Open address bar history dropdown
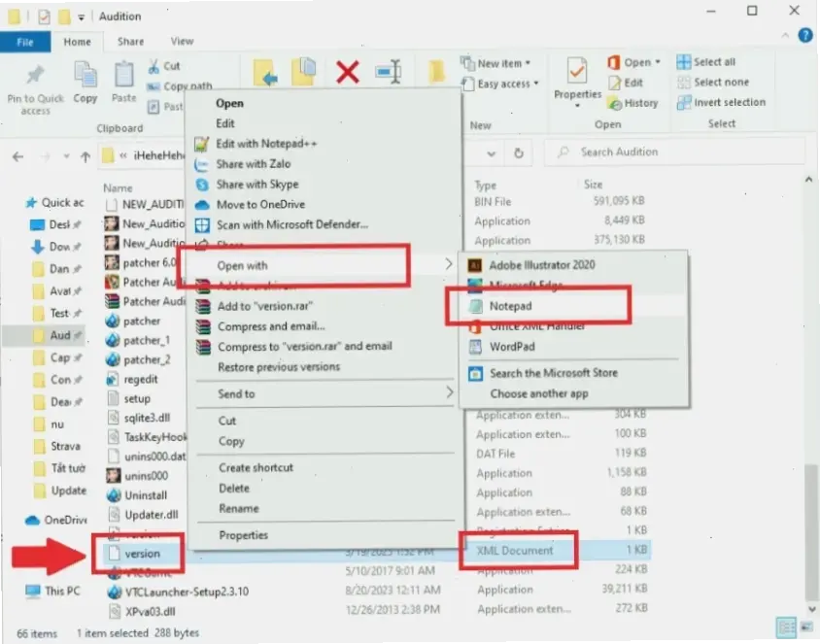 coord(491,153)
